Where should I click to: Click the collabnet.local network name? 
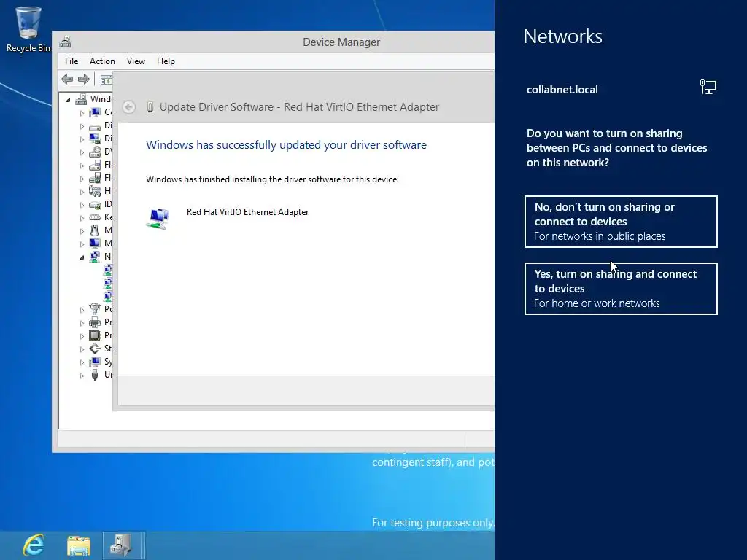(x=562, y=90)
